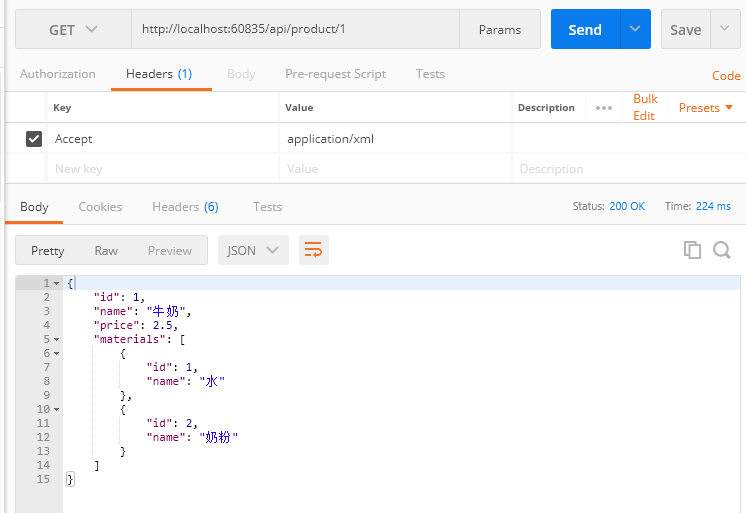Screen dimensions: 746x513
Task: Open the Pre-request Script tab
Action: (335, 74)
